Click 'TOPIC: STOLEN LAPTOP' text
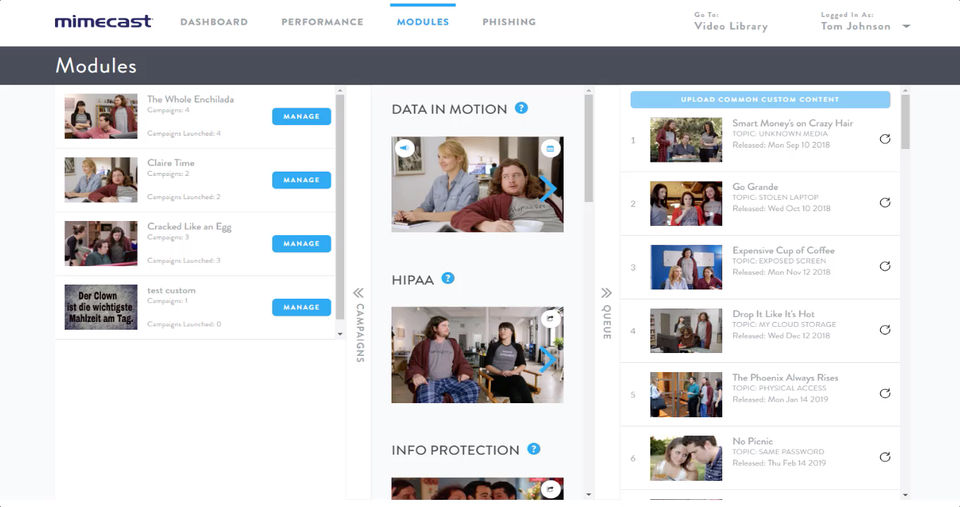 (x=775, y=197)
